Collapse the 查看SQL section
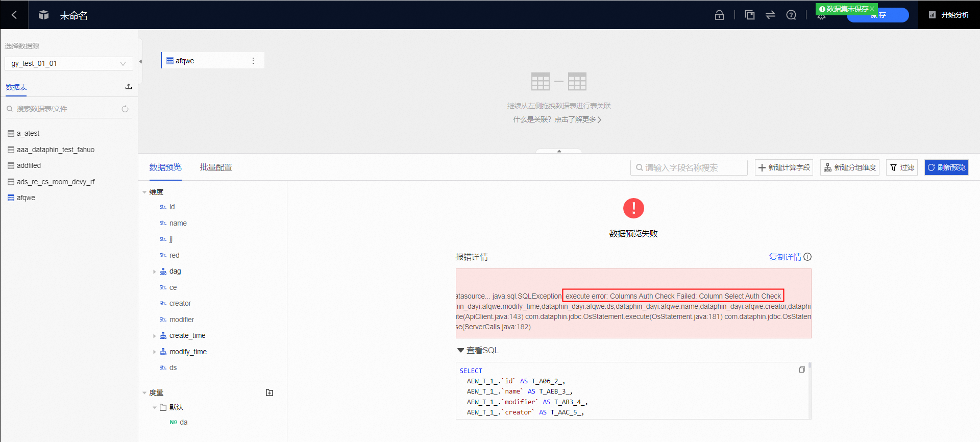 (x=460, y=350)
